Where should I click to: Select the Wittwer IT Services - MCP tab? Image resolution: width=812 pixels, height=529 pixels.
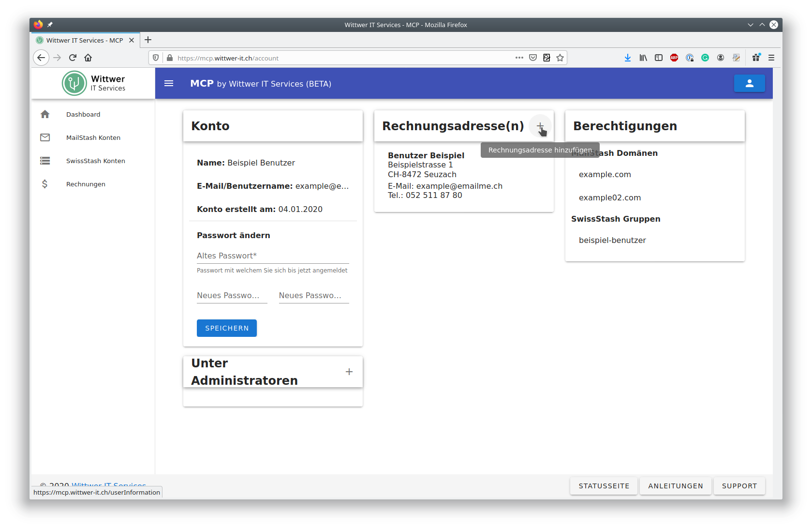86,40
